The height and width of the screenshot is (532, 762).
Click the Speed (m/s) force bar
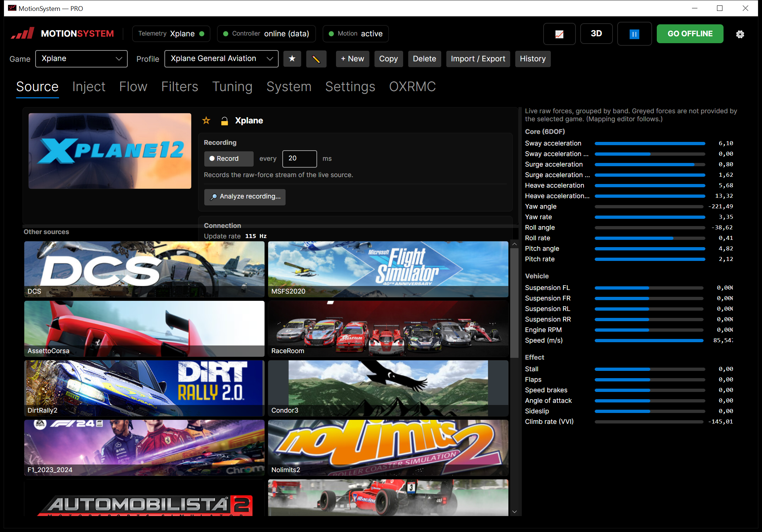pyautogui.click(x=649, y=341)
